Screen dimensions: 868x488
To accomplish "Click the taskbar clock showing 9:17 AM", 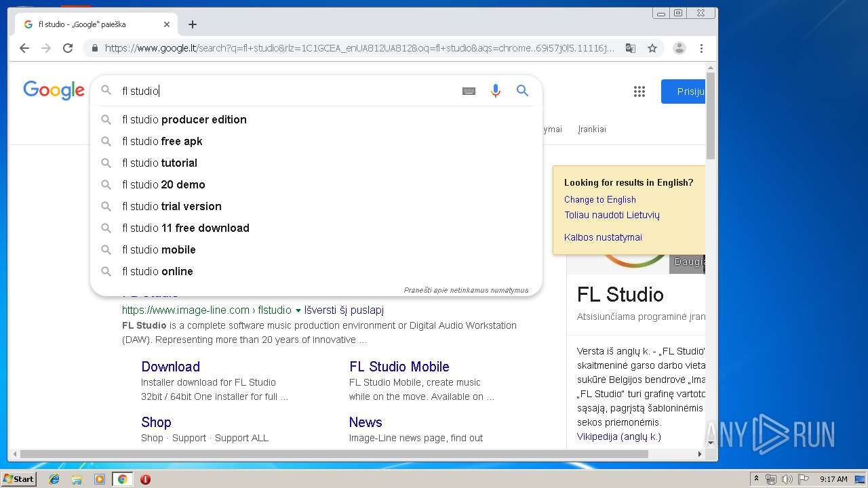I will [x=833, y=479].
